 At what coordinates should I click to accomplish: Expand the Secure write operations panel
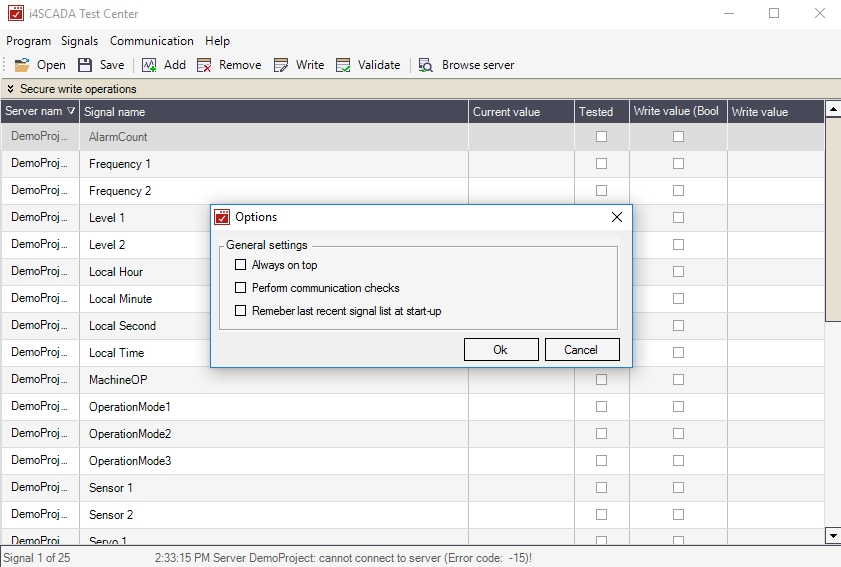10,90
